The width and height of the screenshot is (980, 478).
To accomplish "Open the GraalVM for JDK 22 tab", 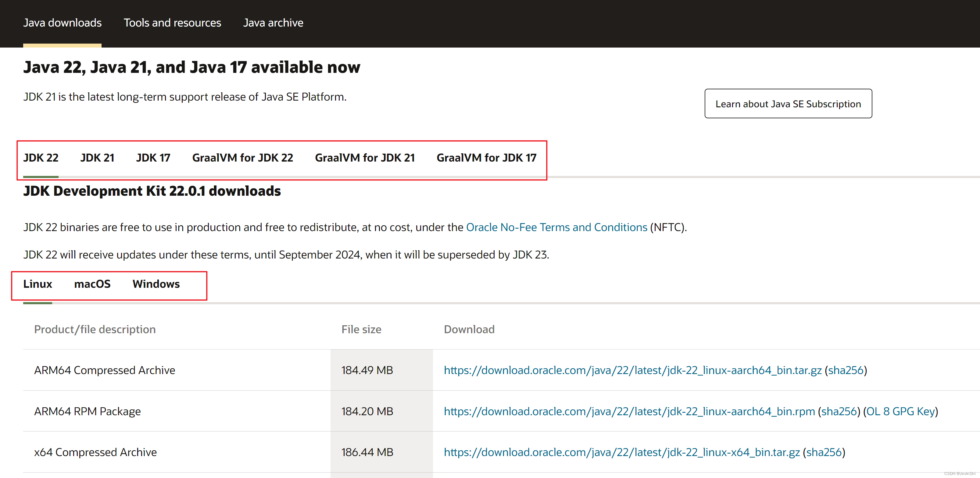I will click(242, 158).
